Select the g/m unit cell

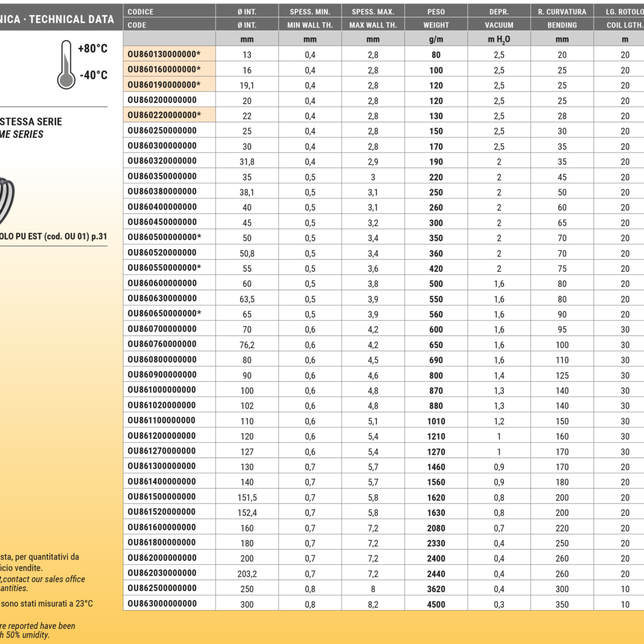(x=436, y=40)
